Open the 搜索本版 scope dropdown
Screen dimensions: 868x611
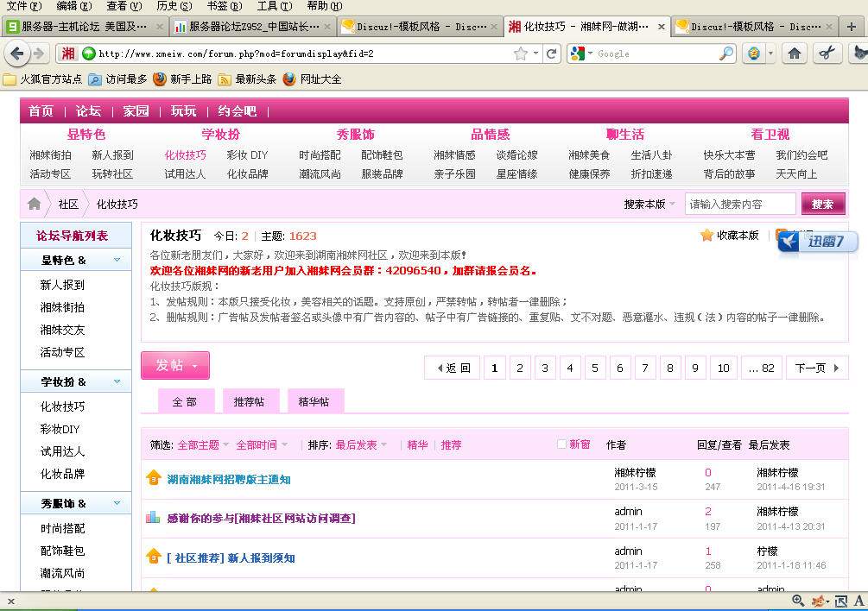point(649,204)
